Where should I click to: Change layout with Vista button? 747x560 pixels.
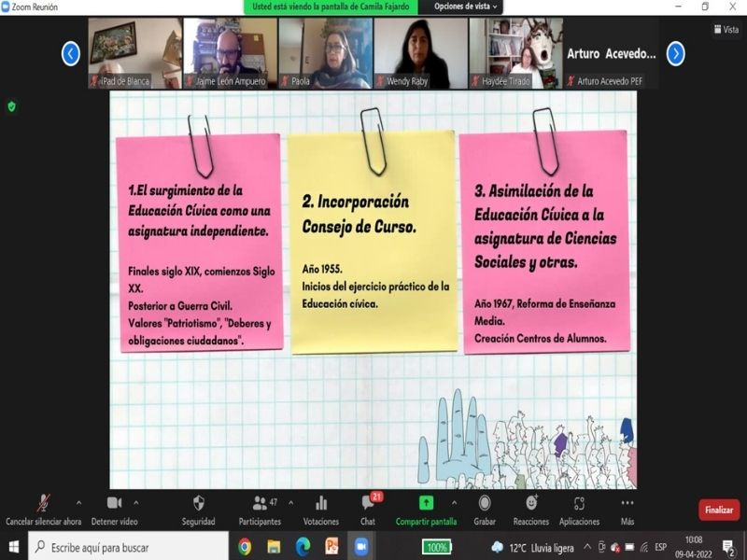coord(726,30)
